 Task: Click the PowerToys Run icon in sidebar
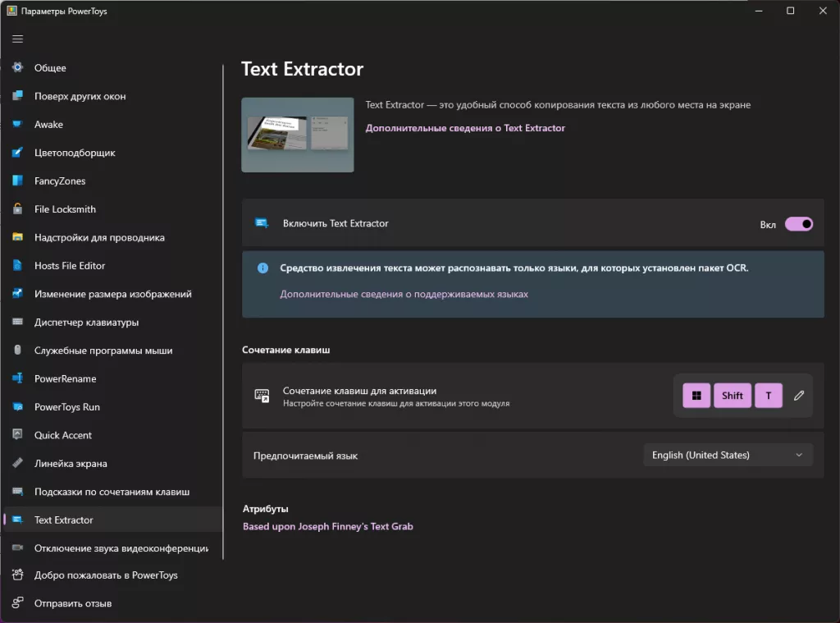(x=17, y=407)
